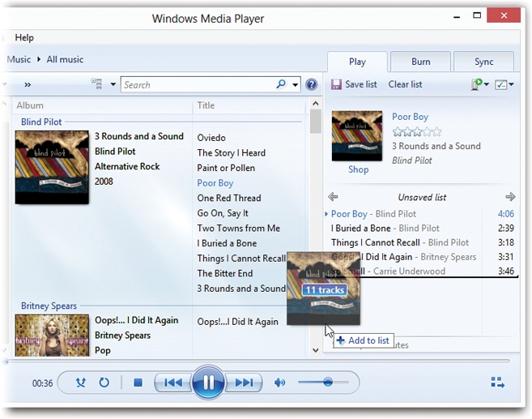The height and width of the screenshot is (419, 532).
Task: Open the device sync options icon
Action: click(x=477, y=83)
